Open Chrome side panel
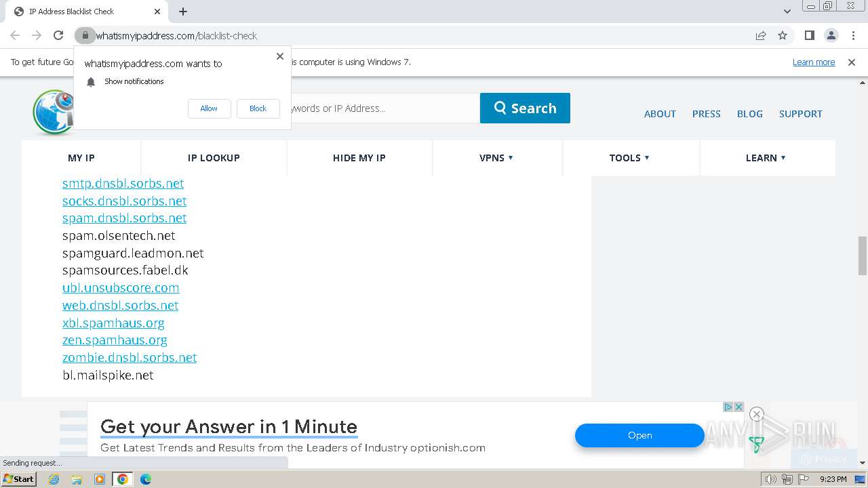 [809, 35]
